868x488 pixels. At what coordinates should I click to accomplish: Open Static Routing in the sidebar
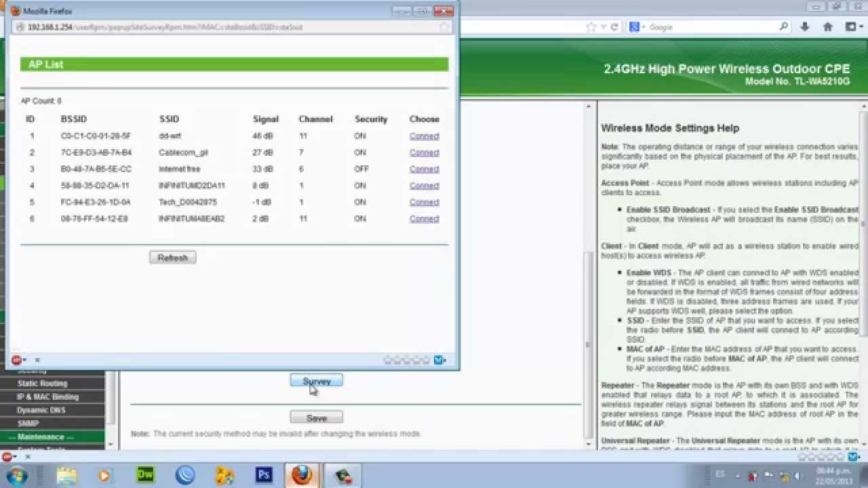click(x=42, y=384)
